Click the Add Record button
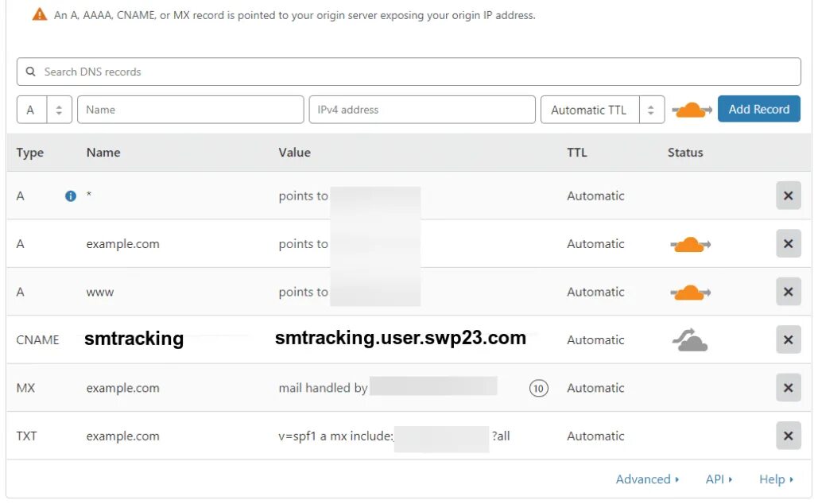Screen dimensions: 814x504 tap(759, 109)
